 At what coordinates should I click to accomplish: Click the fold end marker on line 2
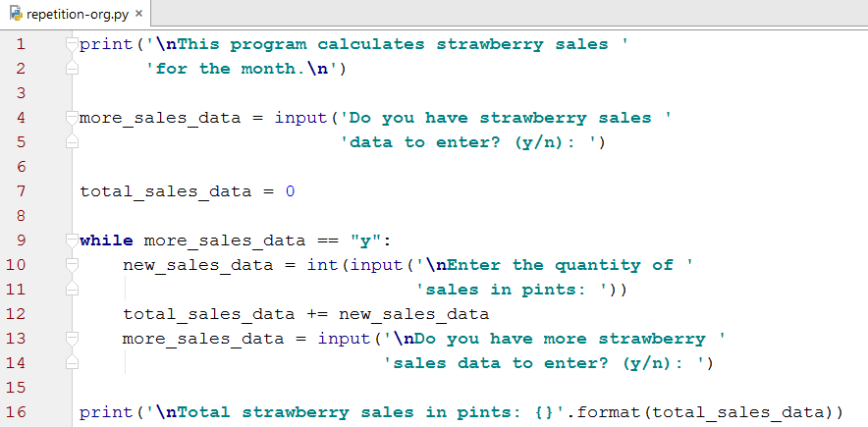[71, 69]
